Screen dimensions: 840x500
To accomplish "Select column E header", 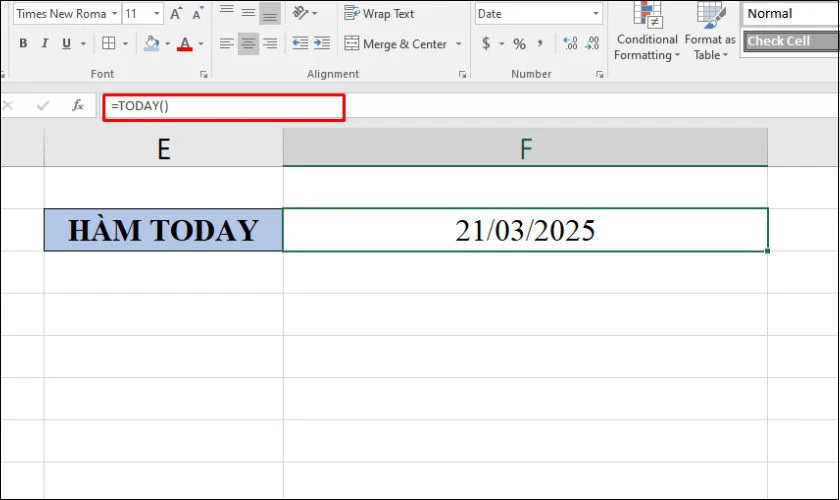I will pos(163,148).
